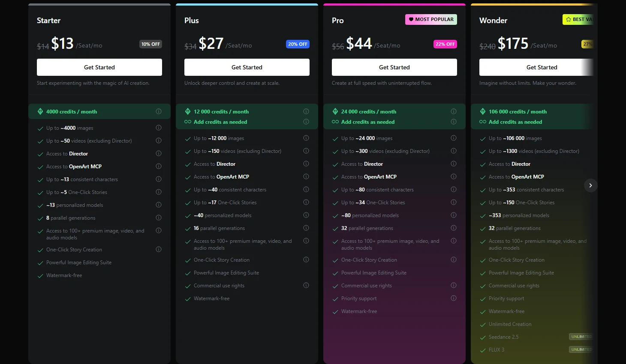The height and width of the screenshot is (364, 626).
Task: Open info icon beside Pro ~34 One-Click Stories
Action: 454,202
